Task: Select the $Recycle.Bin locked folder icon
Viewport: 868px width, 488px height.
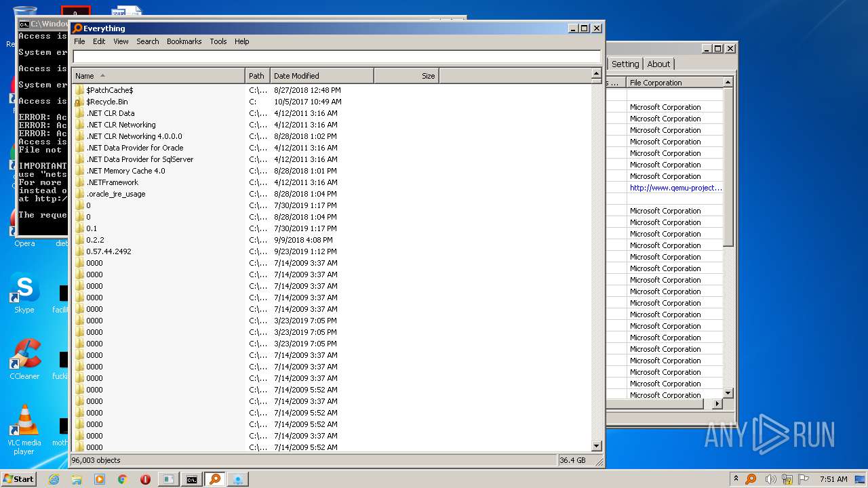Action: coord(79,102)
